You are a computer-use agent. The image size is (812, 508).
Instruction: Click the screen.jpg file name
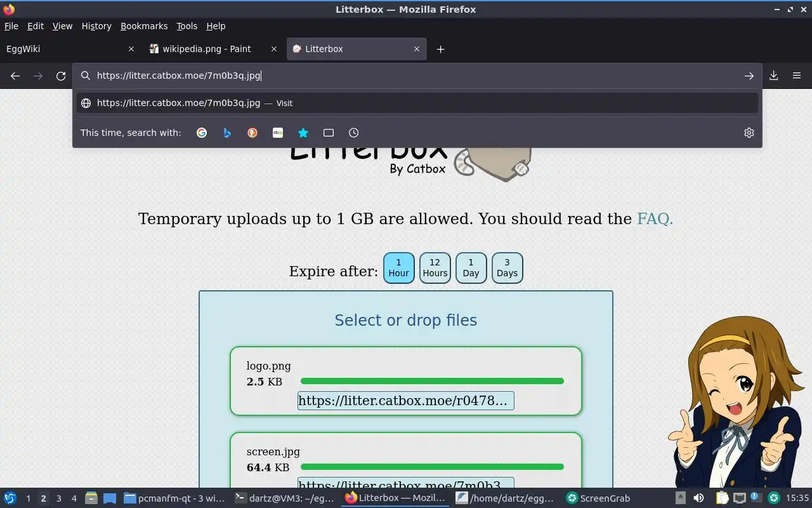click(x=273, y=451)
